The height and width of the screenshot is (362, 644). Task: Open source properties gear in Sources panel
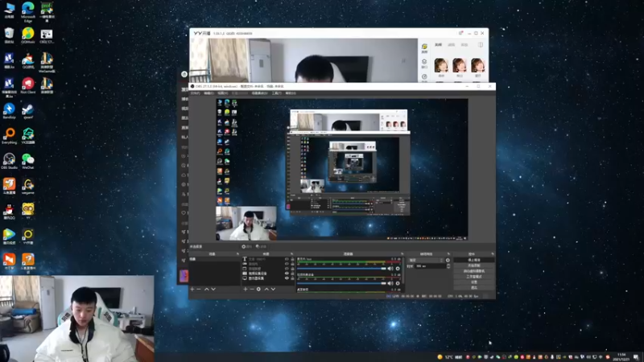coord(258,290)
